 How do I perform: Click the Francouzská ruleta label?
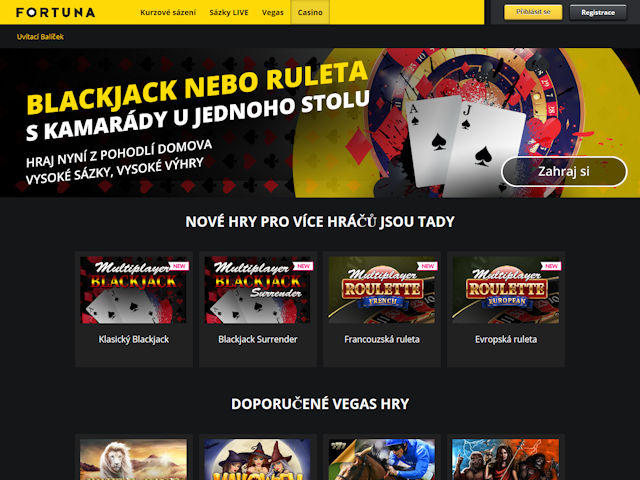(x=382, y=339)
